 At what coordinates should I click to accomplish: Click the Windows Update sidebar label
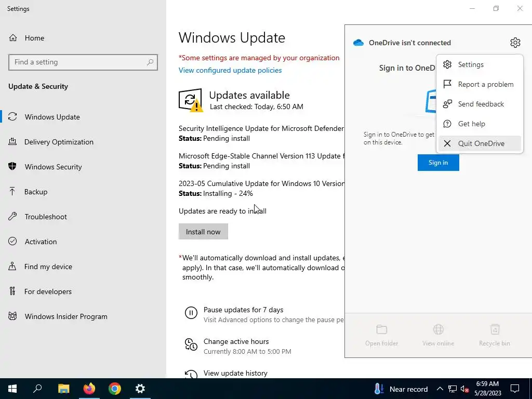point(52,117)
